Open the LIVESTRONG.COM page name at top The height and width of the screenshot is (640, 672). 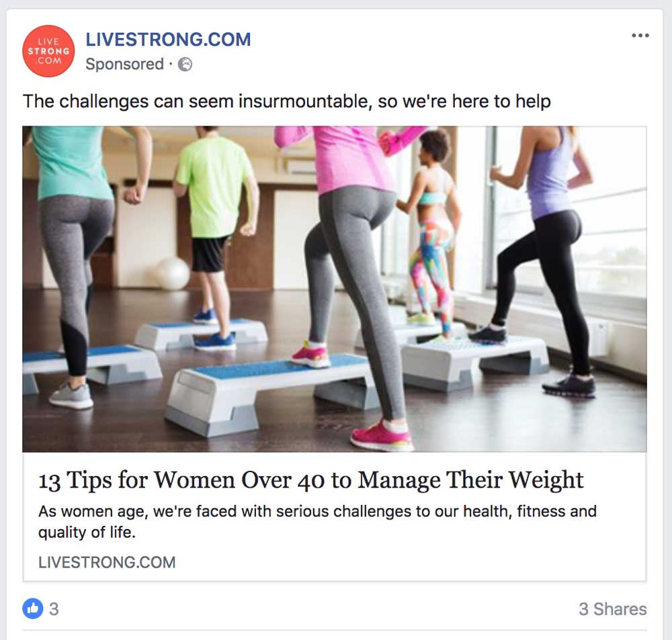click(168, 40)
